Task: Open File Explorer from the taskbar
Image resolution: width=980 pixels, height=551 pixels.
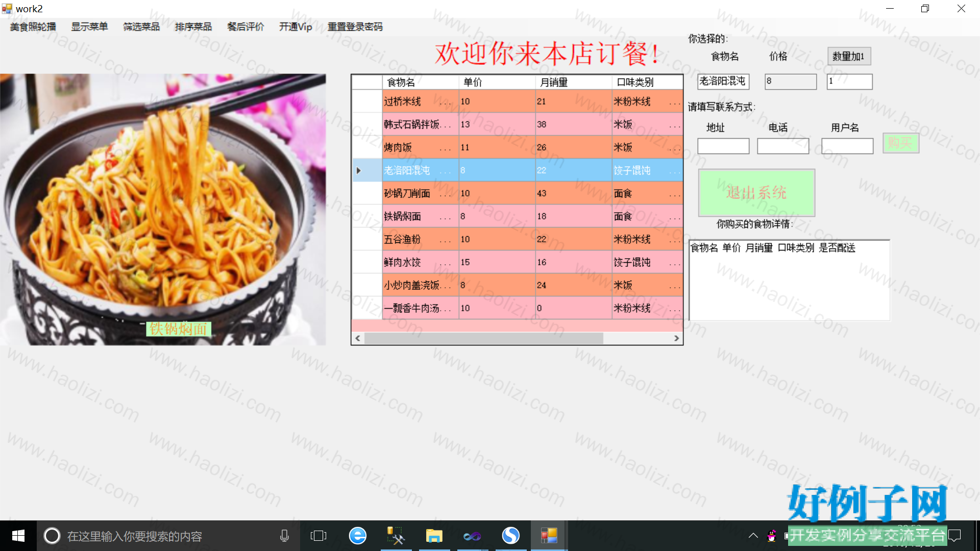Action: click(x=434, y=536)
